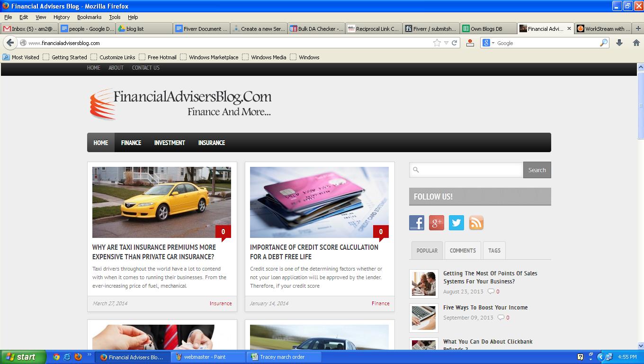The height and width of the screenshot is (364, 644).
Task: Bookmark this page with the star icon
Action: click(437, 43)
